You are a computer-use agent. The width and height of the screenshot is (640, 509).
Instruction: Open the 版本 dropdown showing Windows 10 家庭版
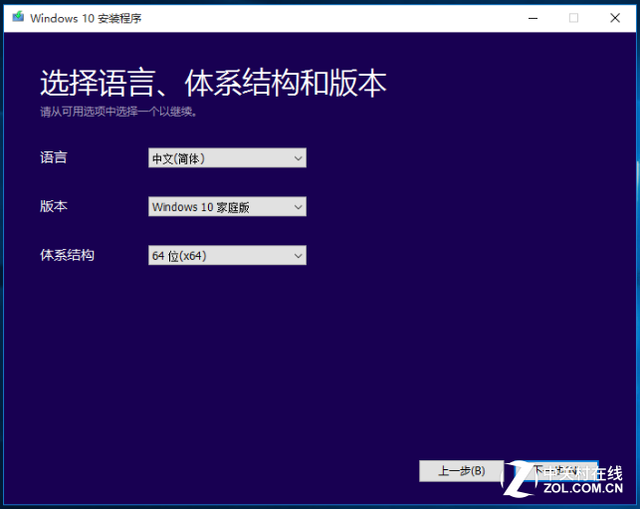coord(227,207)
